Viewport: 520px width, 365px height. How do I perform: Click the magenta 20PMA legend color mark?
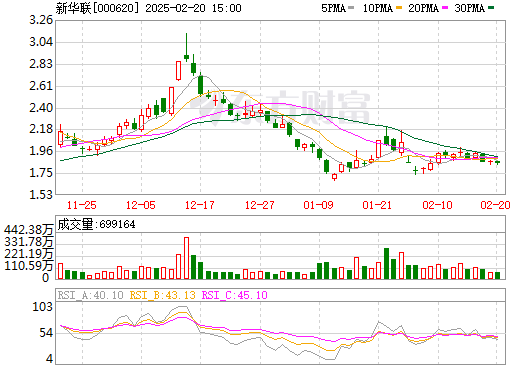(445, 8)
